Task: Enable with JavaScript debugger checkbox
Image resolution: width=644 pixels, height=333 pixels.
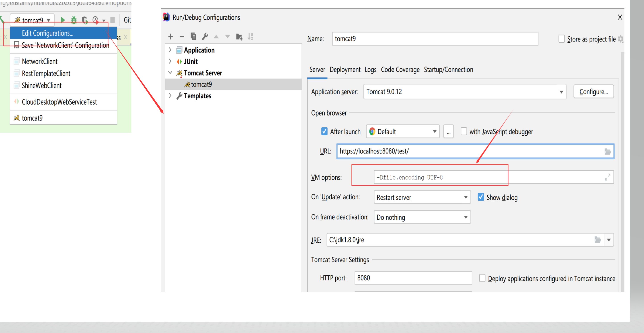Action: [464, 131]
